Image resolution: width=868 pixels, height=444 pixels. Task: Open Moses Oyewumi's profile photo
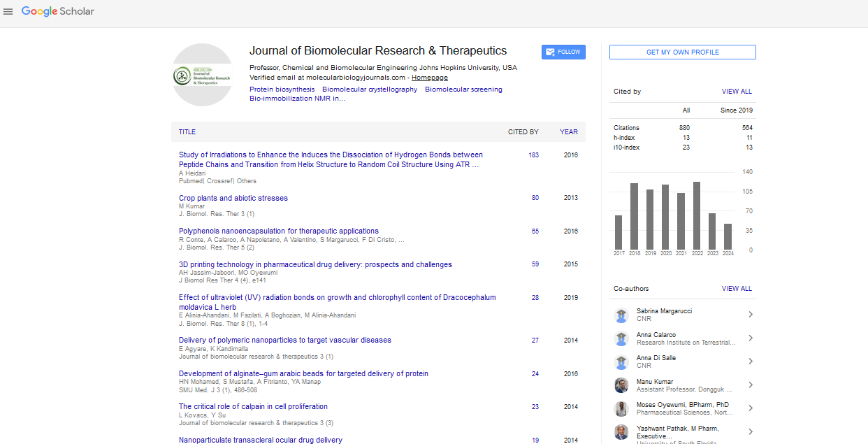click(621, 408)
